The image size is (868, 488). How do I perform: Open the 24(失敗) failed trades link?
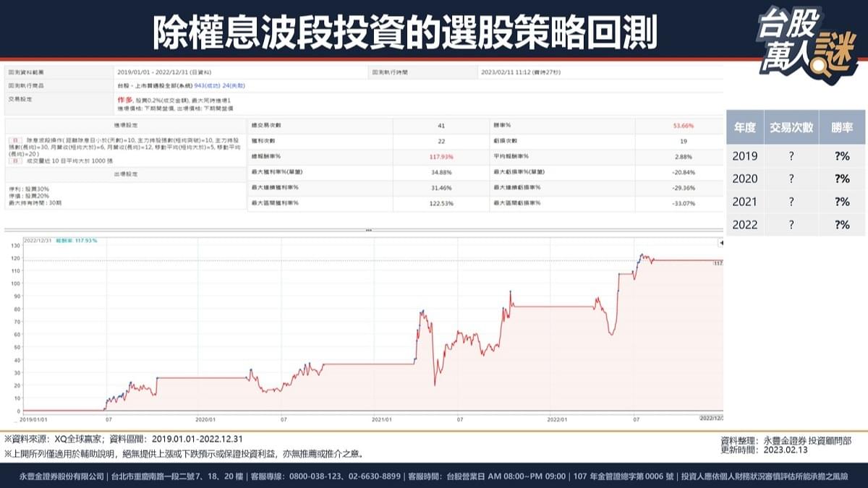coord(231,84)
